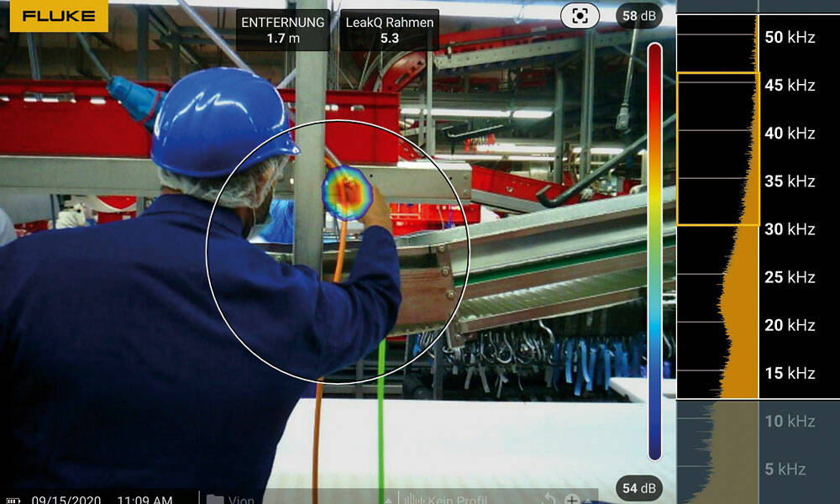Tap the 54 dB minimum level badge
840x504 pixels.
coord(638,488)
